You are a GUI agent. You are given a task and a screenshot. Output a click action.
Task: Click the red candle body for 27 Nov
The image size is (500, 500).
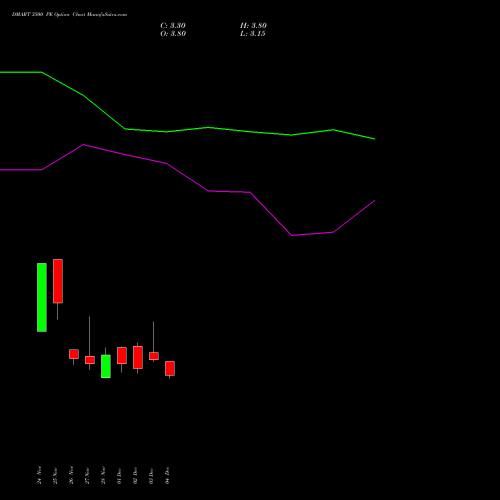point(90,360)
